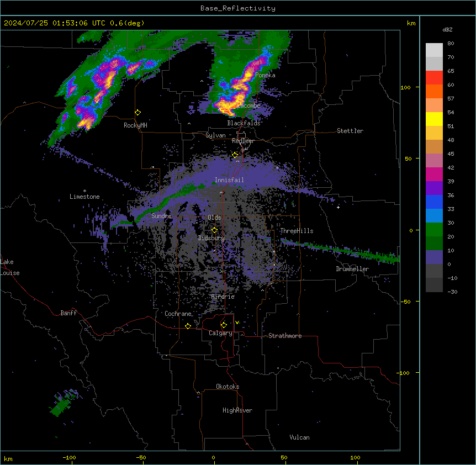Click the Stettler city label
Image resolution: width=476 pixels, height=465 pixels.
coord(350,131)
